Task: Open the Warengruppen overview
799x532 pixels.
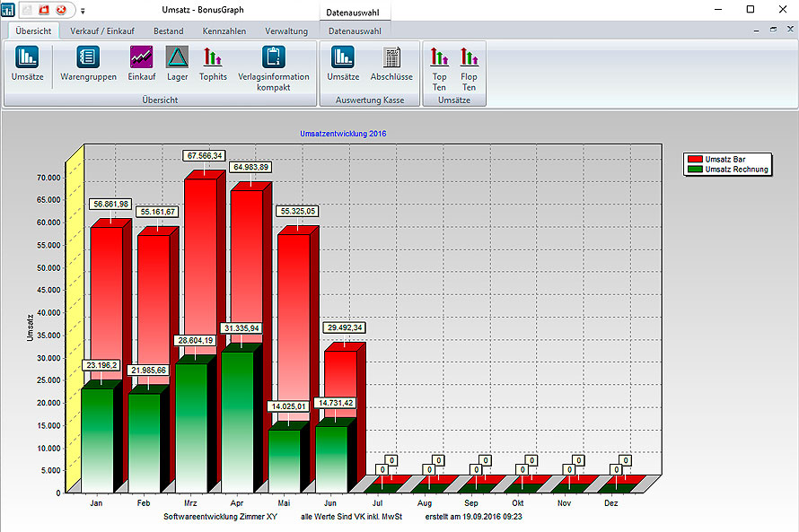Action: click(x=88, y=63)
